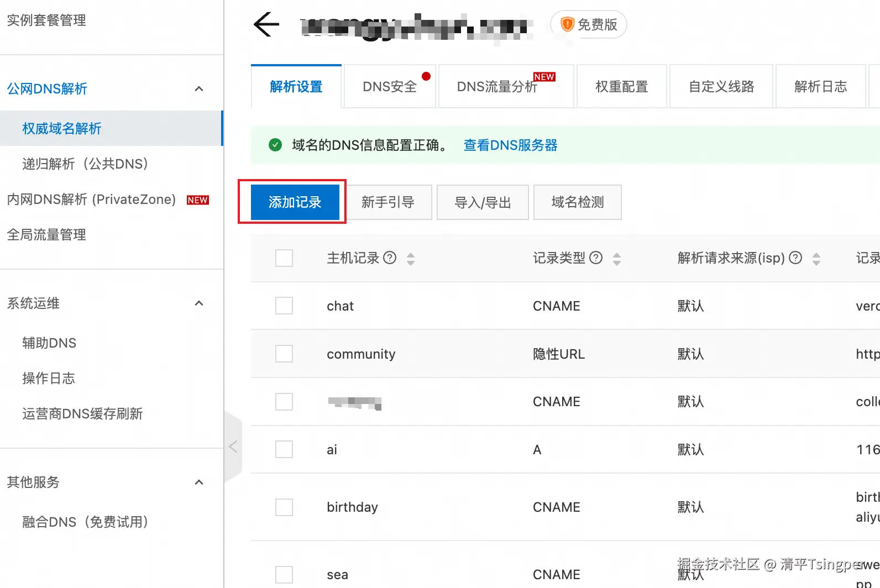Image resolution: width=880 pixels, height=588 pixels.
Task: Check the sea record checkbox
Action: (284, 575)
